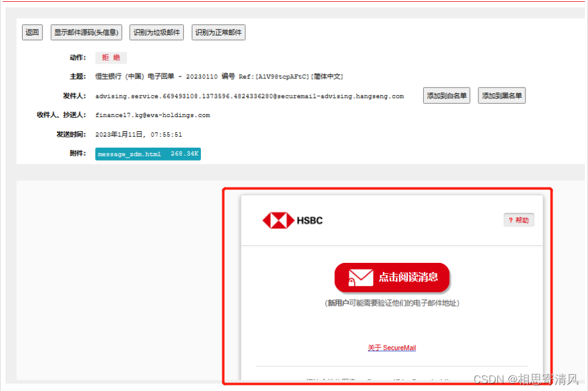
Task: Click the 拒绝 action status label
Action: coord(111,58)
